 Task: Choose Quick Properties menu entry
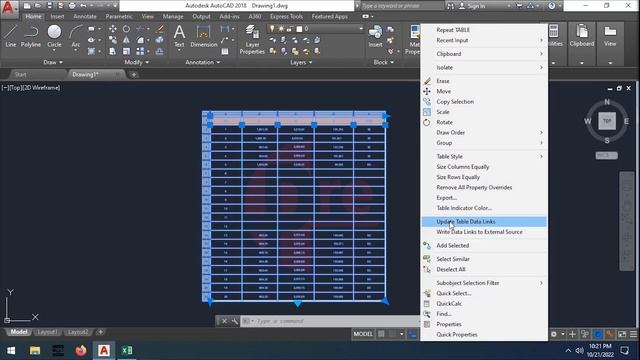[x=484, y=334]
